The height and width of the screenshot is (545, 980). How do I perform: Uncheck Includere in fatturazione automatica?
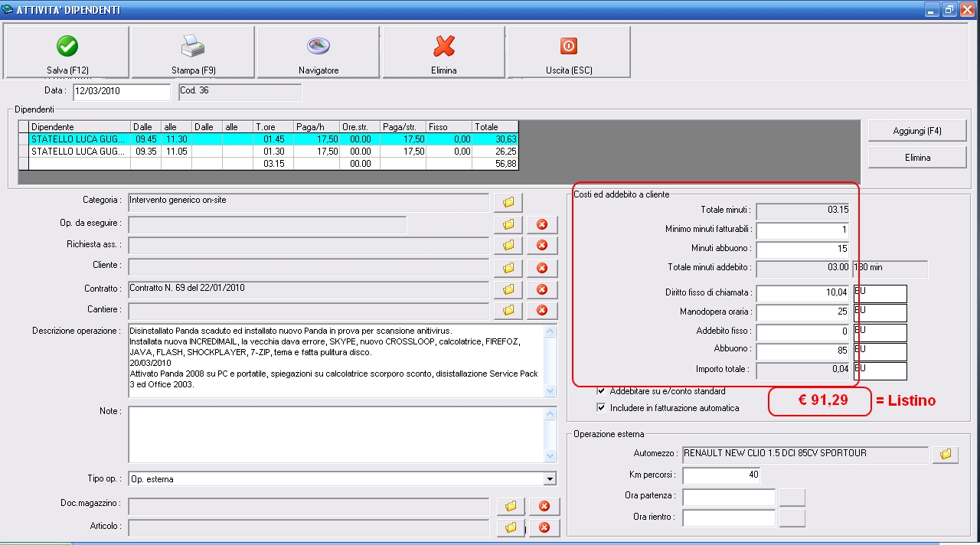[x=601, y=408]
